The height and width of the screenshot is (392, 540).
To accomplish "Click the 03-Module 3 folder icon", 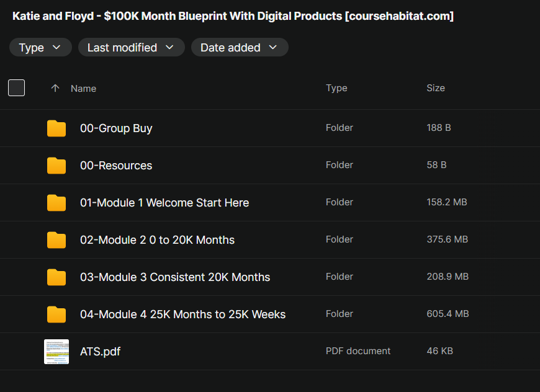I will (x=56, y=277).
